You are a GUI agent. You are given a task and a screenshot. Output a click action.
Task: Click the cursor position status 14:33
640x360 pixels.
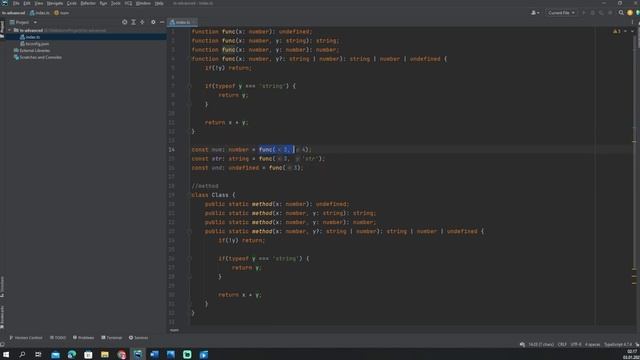point(541,345)
